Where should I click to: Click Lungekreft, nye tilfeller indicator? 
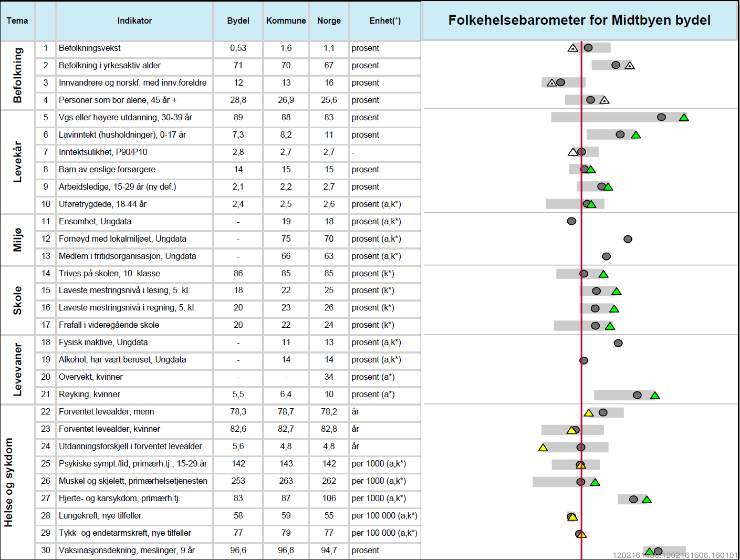pos(100,516)
